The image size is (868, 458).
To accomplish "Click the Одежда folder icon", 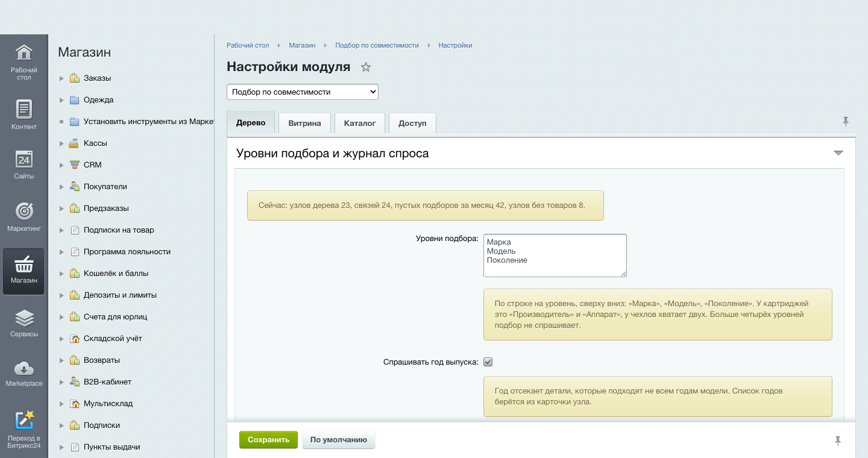I will [74, 100].
